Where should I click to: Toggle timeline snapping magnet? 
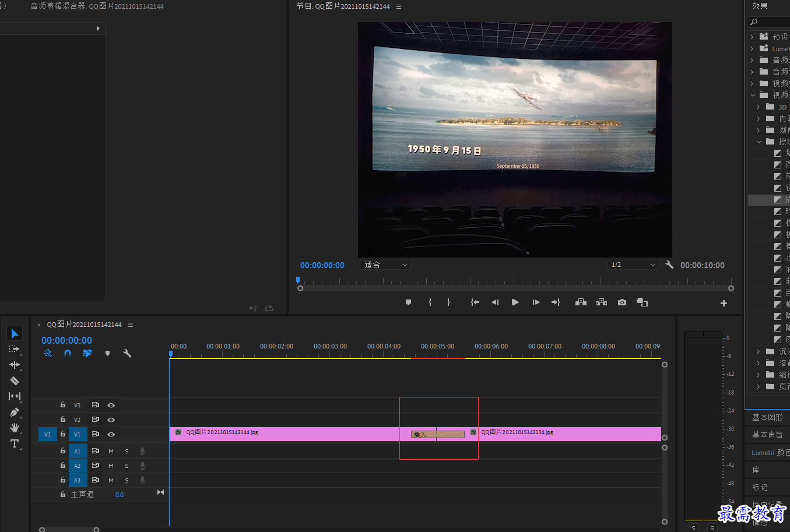68,353
